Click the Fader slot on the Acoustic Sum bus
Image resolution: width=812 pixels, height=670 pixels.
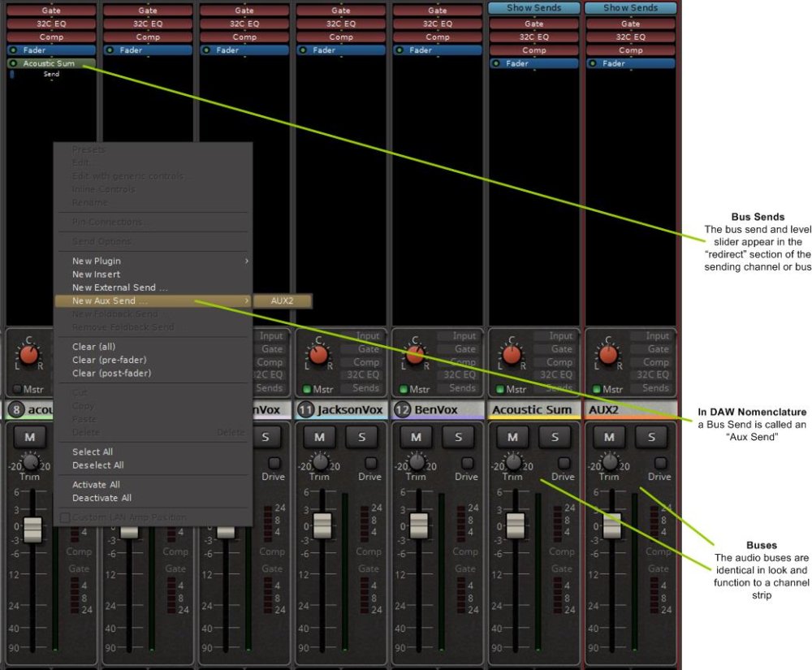coord(534,63)
